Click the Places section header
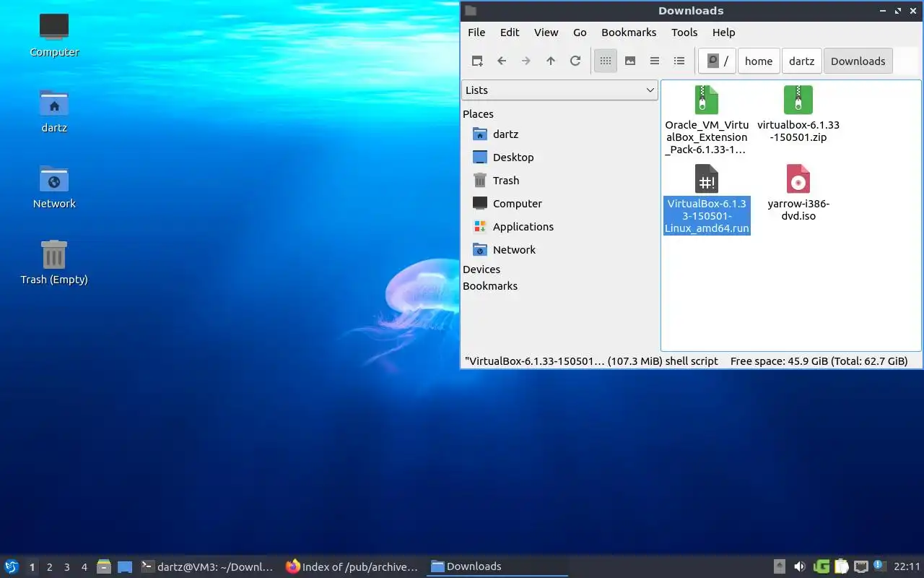 pos(478,114)
